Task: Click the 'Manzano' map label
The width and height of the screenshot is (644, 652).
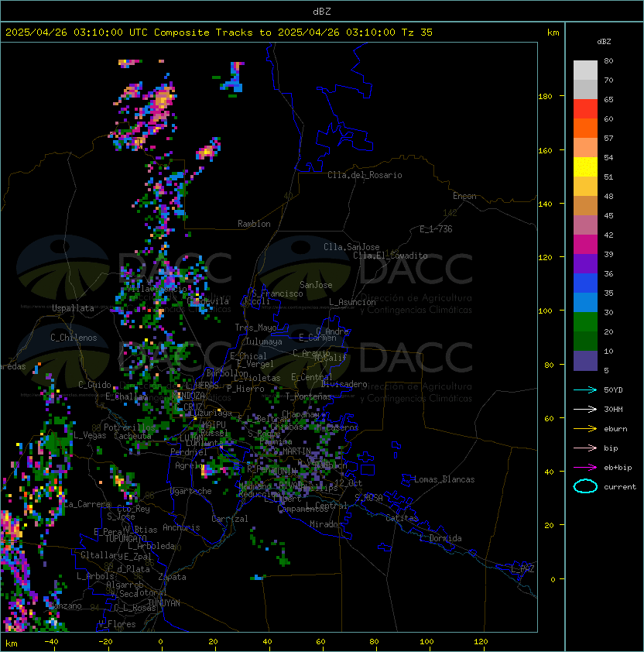Action: pos(65,606)
